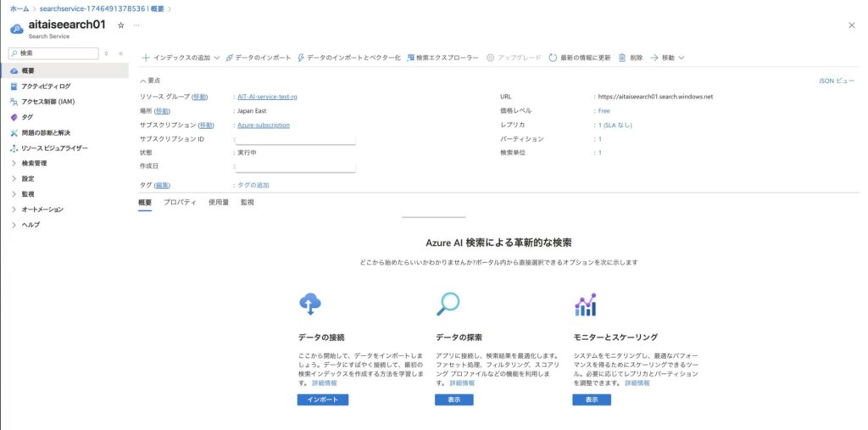Focus the sidebar 検索 input field
This screenshot has width=868, height=430.
(x=53, y=53)
